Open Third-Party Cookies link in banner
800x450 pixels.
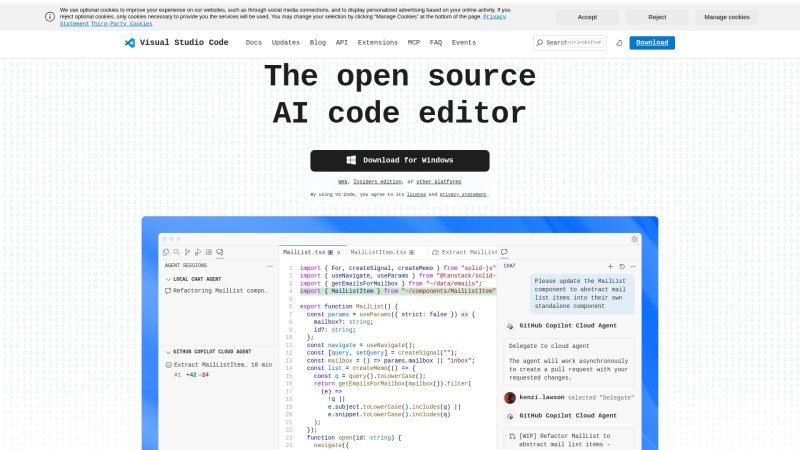point(121,24)
